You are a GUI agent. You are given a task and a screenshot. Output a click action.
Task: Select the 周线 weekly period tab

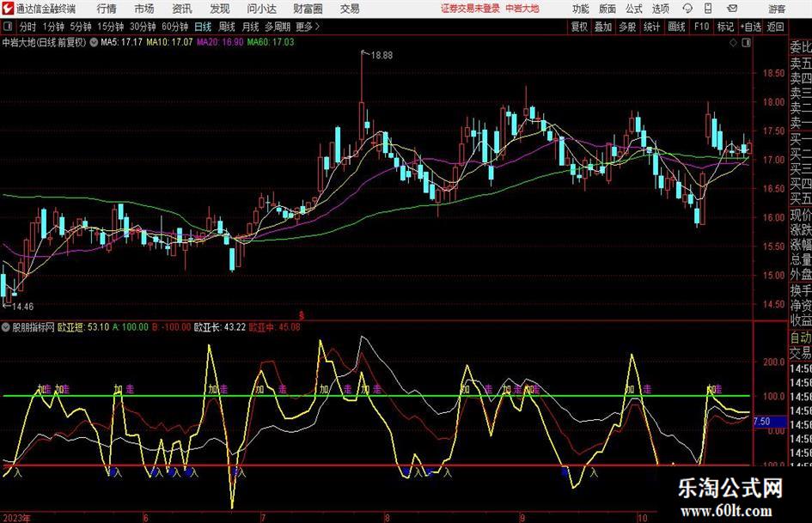[x=226, y=27]
